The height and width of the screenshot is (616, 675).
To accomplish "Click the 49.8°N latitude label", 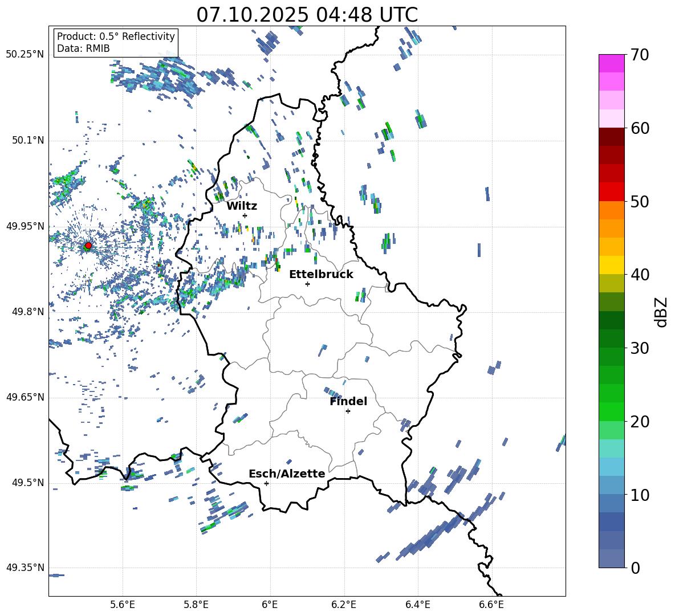I will (x=27, y=312).
